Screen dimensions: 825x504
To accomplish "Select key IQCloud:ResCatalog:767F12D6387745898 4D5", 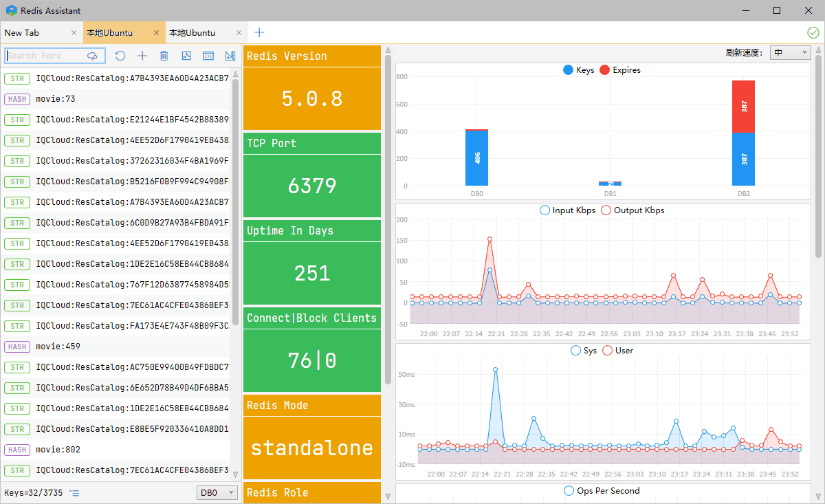I will 115,285.
